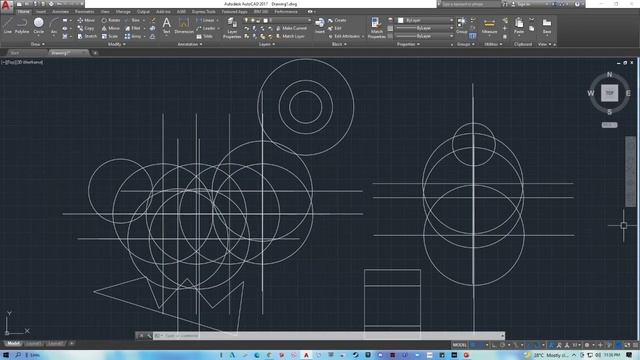640x360 pixels.
Task: Switch to the Model layout tab
Action: [13, 344]
